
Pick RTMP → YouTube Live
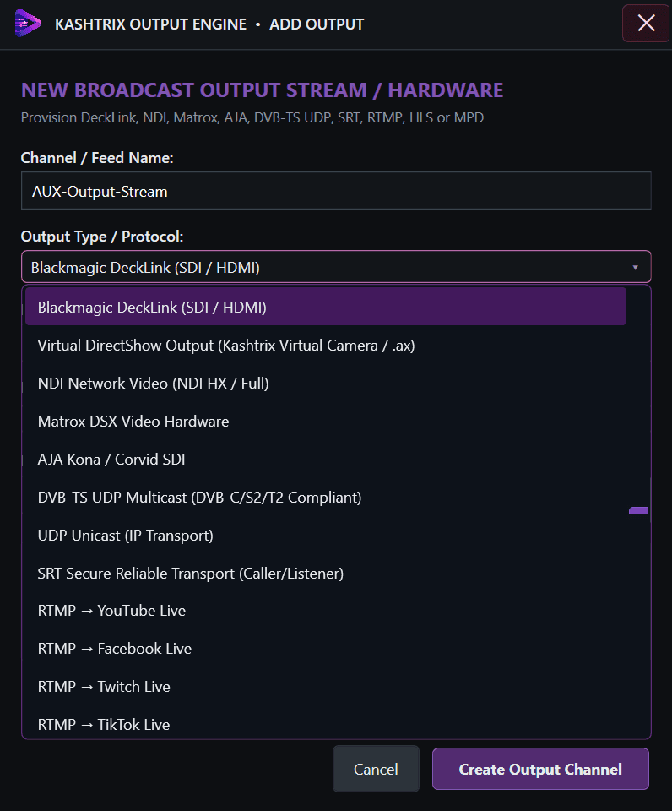point(326,611)
